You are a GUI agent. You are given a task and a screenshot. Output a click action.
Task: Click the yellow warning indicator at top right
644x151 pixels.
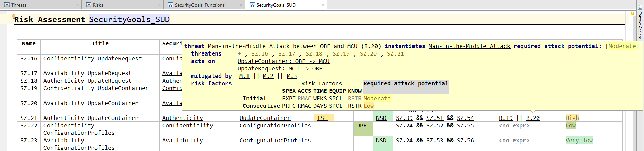pyautogui.click(x=633, y=14)
